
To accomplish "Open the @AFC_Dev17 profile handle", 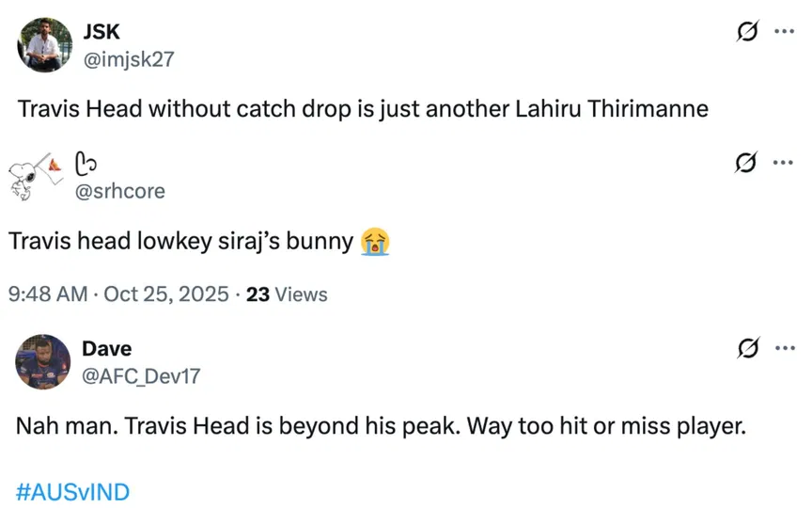I will click(x=142, y=376).
